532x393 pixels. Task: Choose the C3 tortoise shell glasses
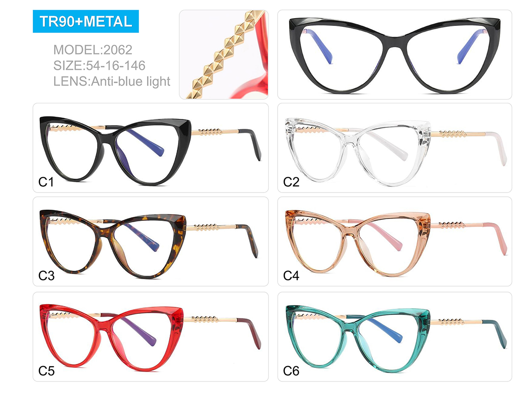click(x=151, y=241)
